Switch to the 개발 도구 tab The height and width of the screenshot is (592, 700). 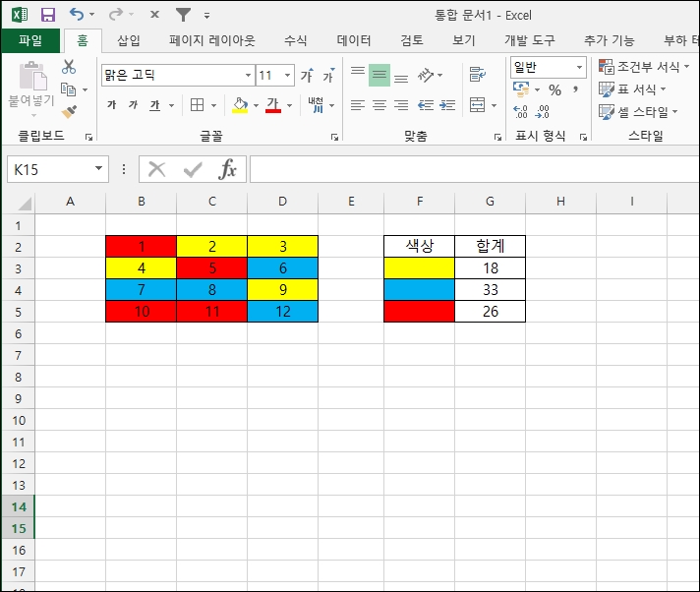coord(530,40)
